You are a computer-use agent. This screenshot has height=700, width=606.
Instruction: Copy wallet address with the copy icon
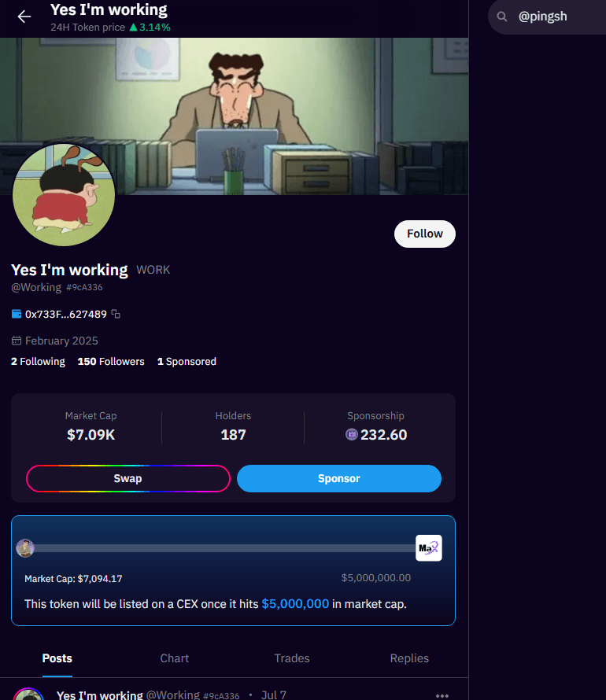(x=116, y=315)
